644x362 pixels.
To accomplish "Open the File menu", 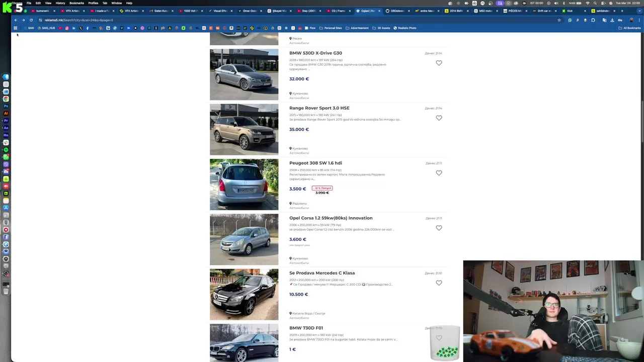I will [x=29, y=3].
